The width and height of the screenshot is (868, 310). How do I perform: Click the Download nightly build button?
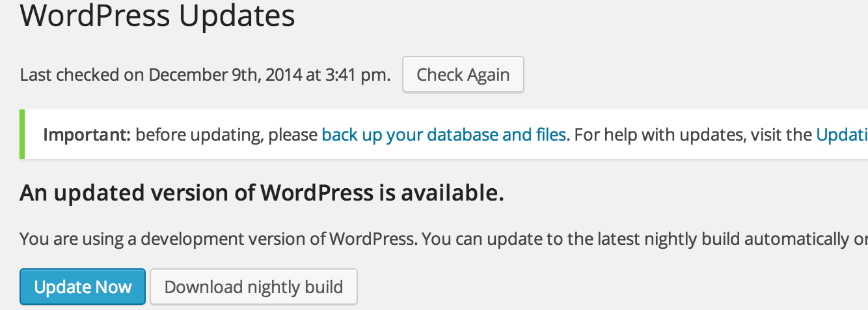click(x=254, y=287)
